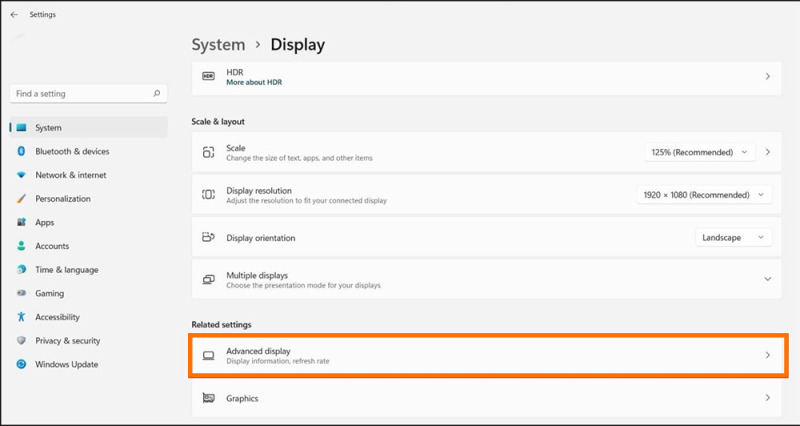The width and height of the screenshot is (800, 426).
Task: Click the search magnifier icon
Action: (157, 94)
